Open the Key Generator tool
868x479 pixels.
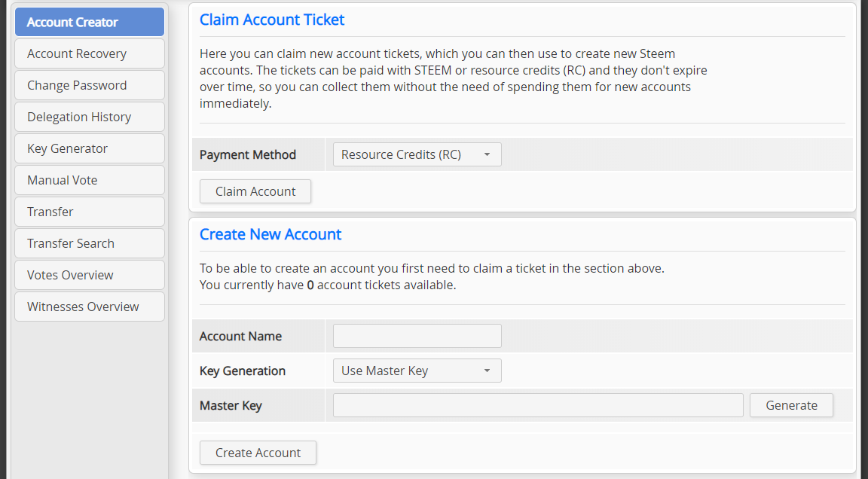[89, 148]
